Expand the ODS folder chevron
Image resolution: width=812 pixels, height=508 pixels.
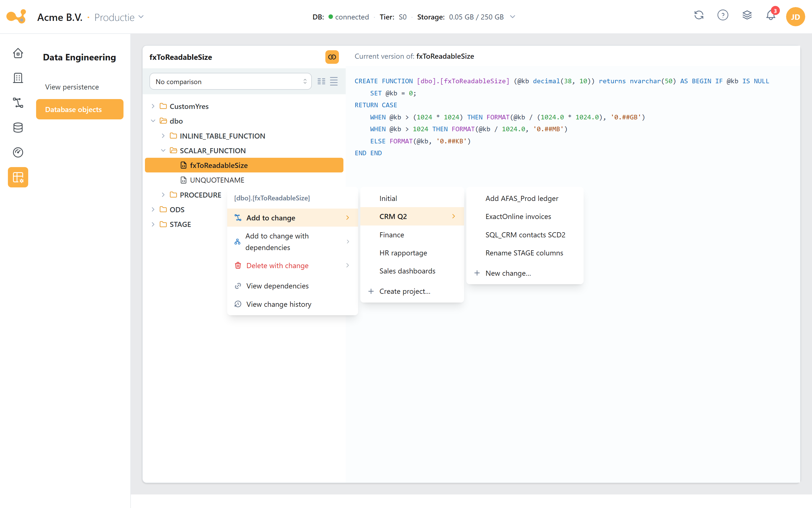153,210
